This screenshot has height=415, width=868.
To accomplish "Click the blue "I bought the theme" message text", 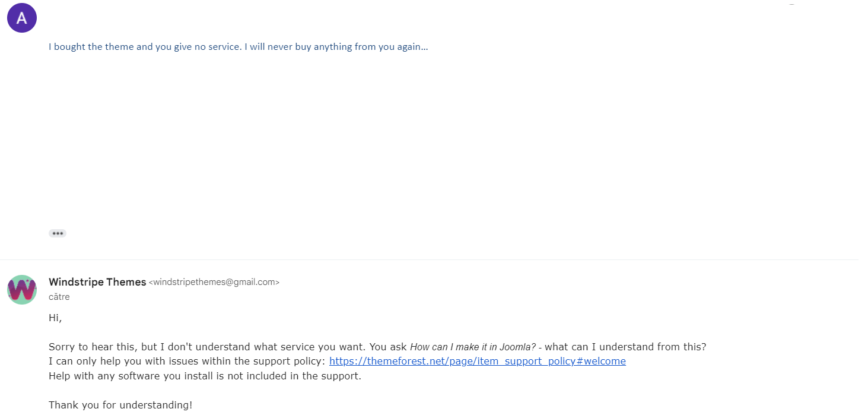I will click(239, 46).
